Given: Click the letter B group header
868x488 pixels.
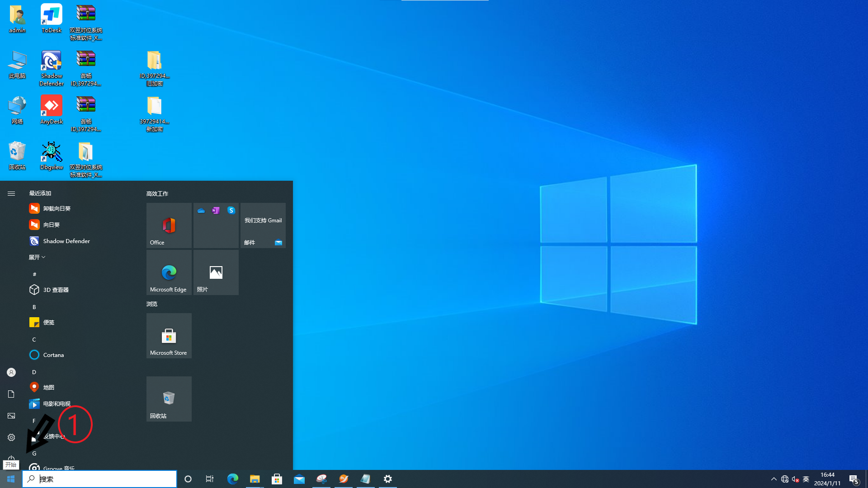Looking at the screenshot, I should coord(34,307).
